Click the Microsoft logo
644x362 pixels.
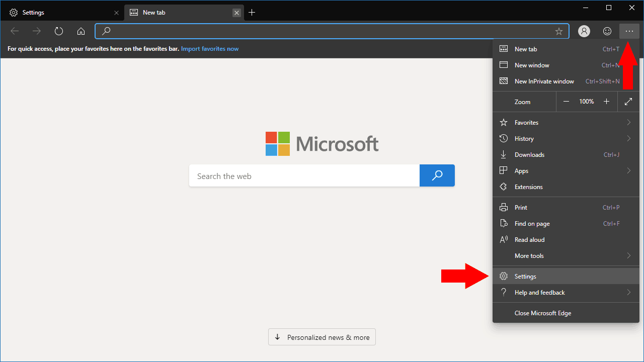tap(322, 144)
